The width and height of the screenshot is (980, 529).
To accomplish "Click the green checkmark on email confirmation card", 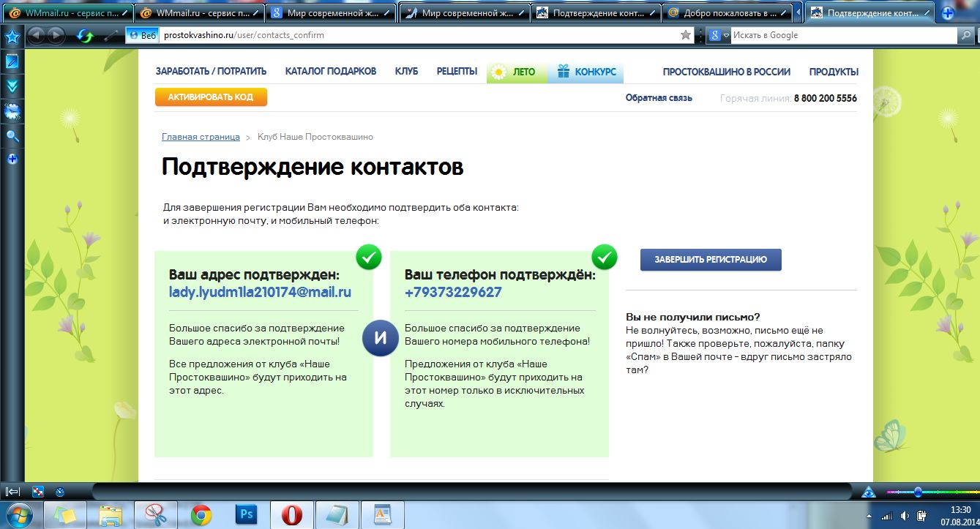I will tap(368, 257).
